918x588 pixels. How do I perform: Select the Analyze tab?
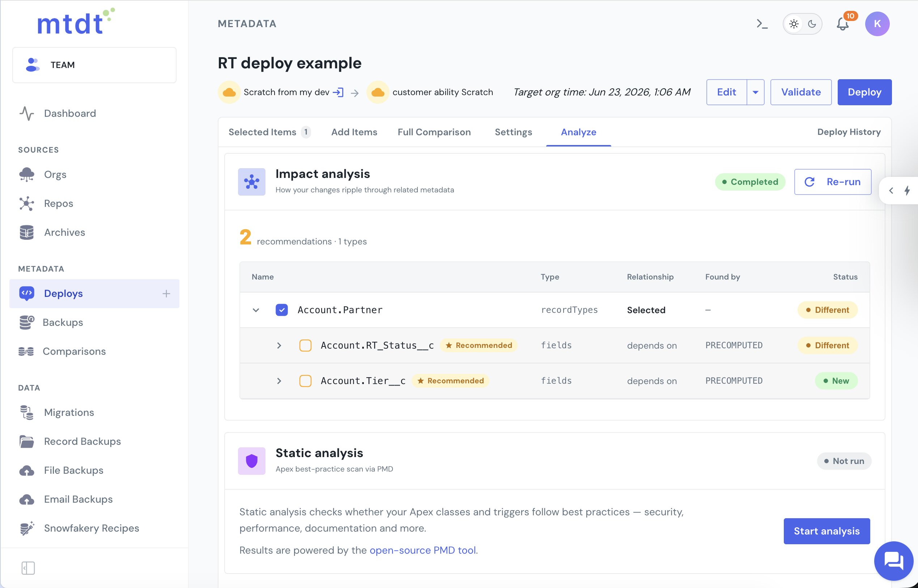(x=578, y=132)
